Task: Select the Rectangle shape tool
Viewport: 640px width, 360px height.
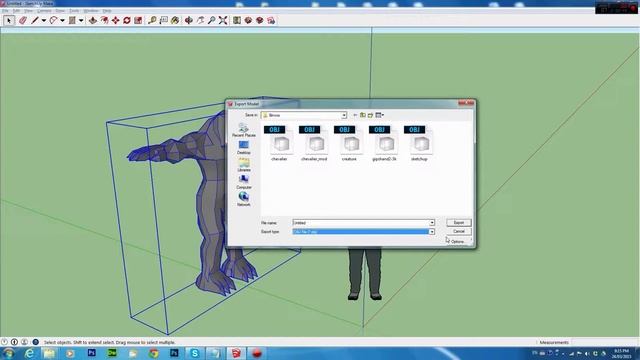Action: click(x=72, y=20)
